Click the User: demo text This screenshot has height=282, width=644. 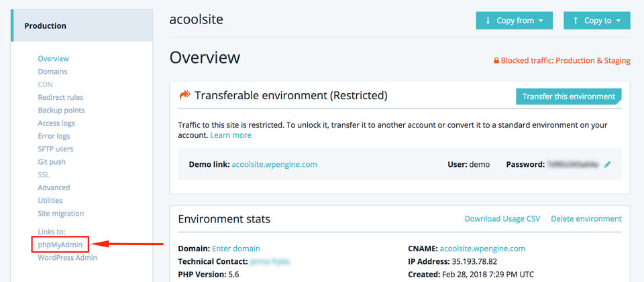[x=469, y=164]
